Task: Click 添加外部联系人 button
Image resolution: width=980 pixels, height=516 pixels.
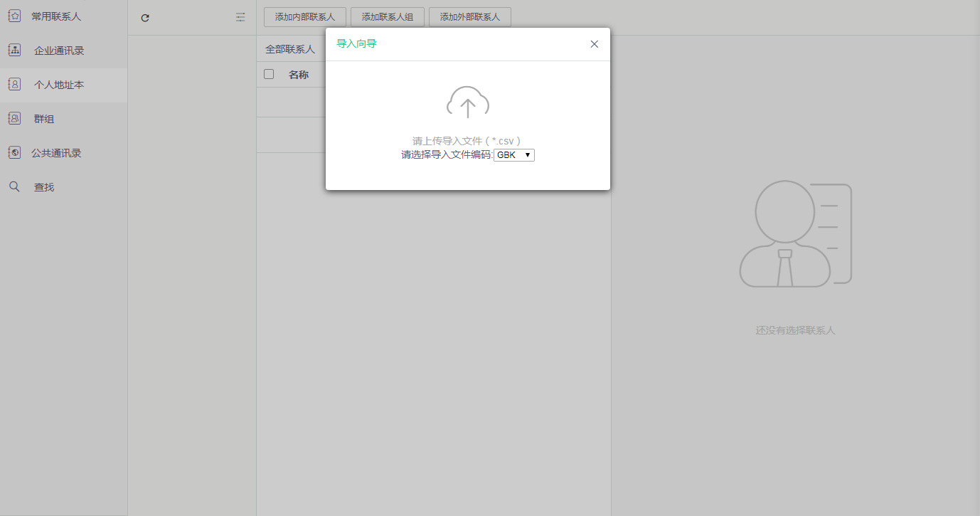Action: point(470,17)
